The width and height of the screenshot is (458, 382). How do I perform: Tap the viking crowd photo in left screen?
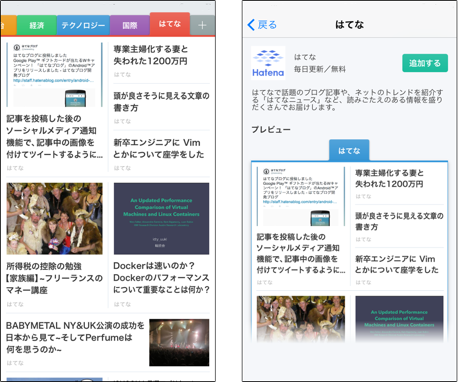(x=55, y=218)
